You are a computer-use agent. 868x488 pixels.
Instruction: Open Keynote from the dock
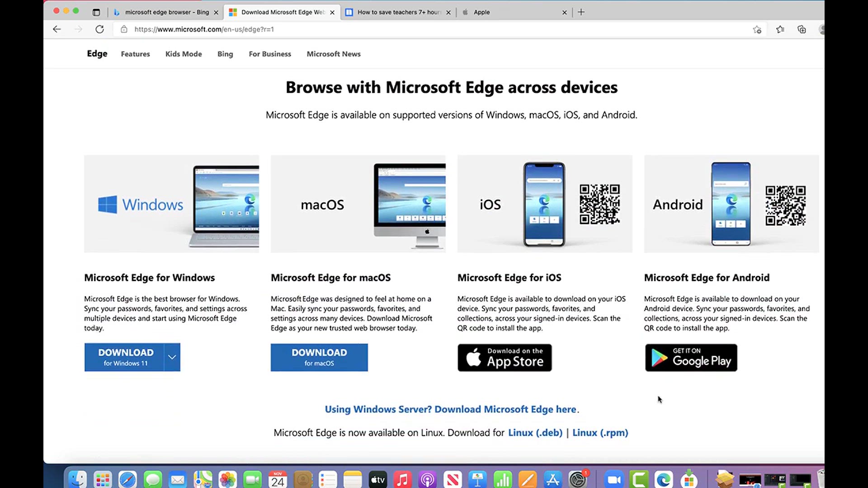(477, 479)
